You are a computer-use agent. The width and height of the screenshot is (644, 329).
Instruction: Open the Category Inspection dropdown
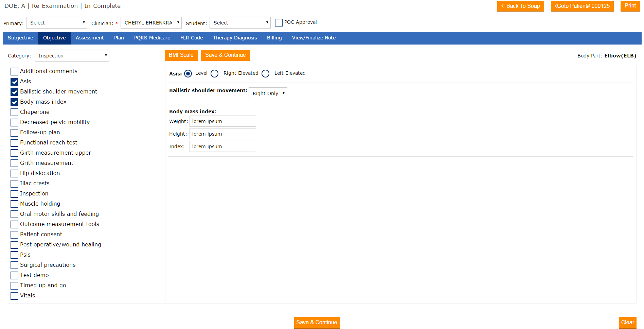click(x=72, y=56)
